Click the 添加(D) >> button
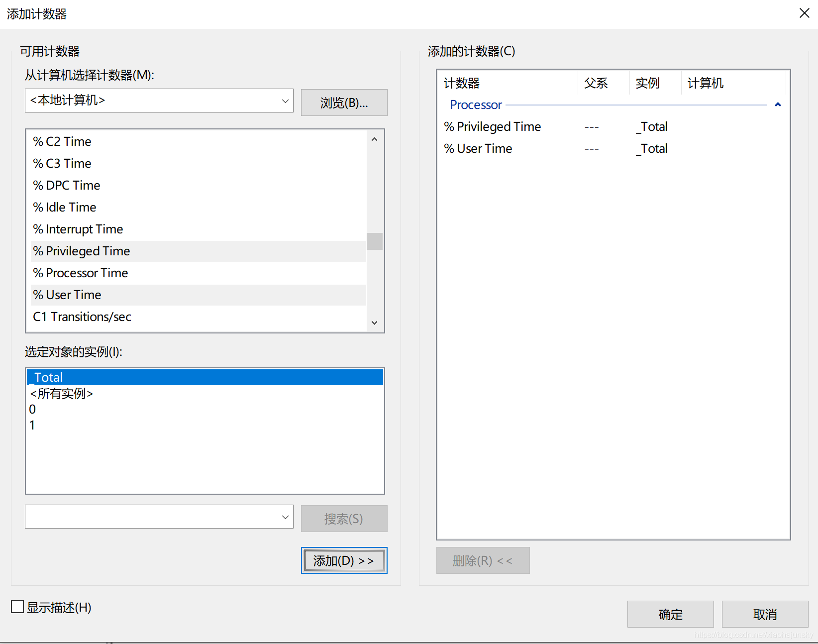Viewport: 818px width, 644px height. point(344,560)
